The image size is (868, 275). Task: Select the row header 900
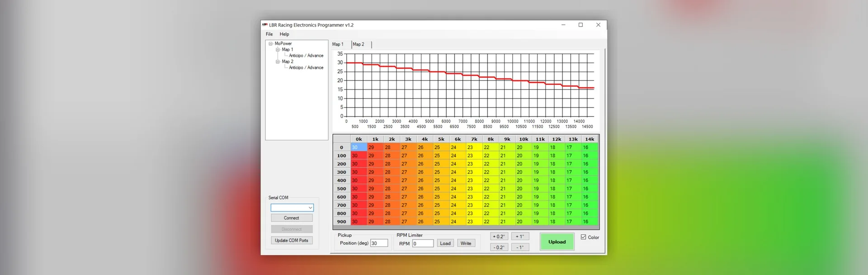(342, 222)
